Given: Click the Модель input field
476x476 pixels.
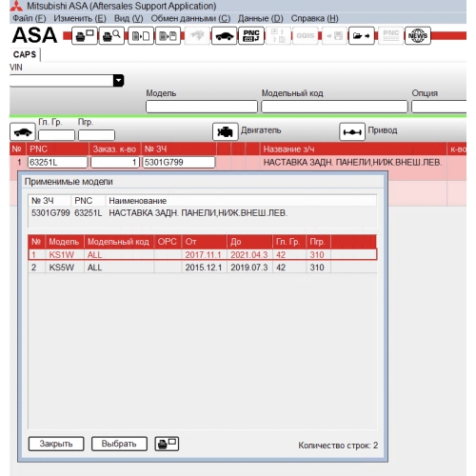Looking at the screenshot, I should (202, 107).
